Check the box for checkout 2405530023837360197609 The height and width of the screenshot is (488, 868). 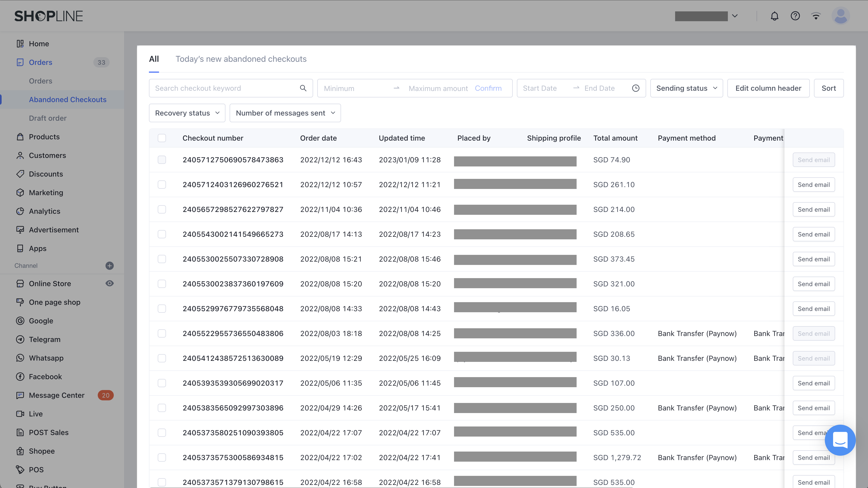point(162,284)
